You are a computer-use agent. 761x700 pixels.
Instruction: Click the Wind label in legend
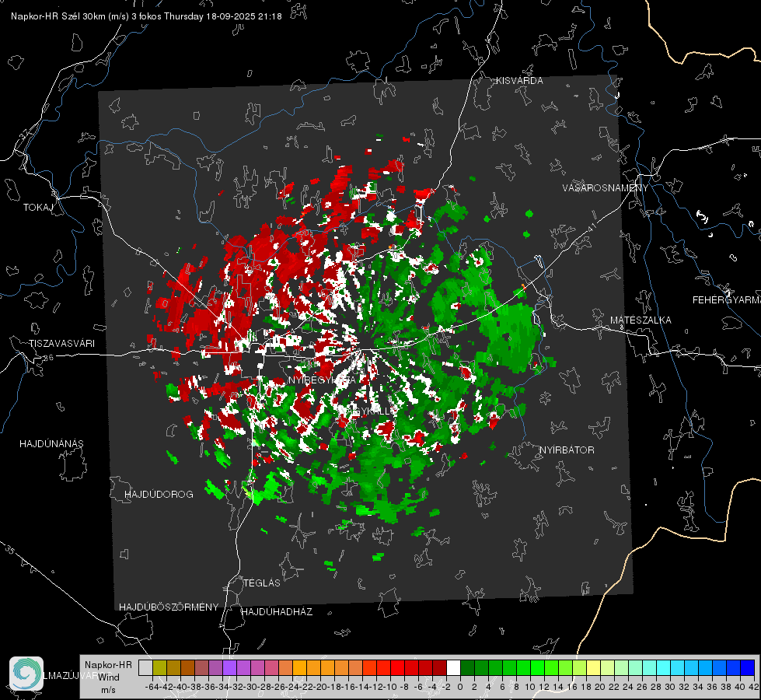pyautogui.click(x=109, y=677)
